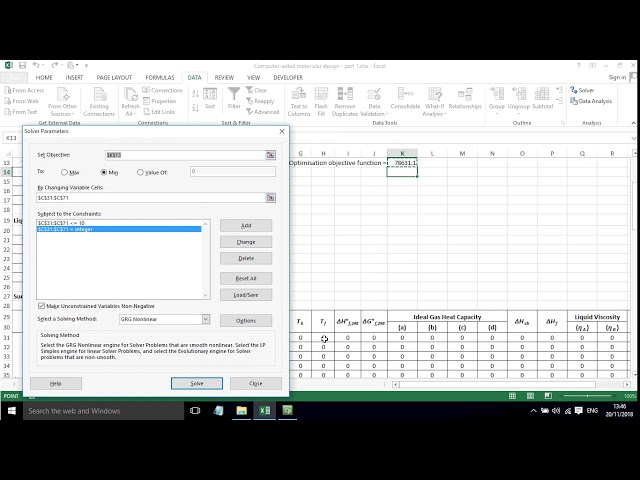Open the What-If Analysis dropdown
This screenshot has height=480, width=640.
(x=434, y=110)
